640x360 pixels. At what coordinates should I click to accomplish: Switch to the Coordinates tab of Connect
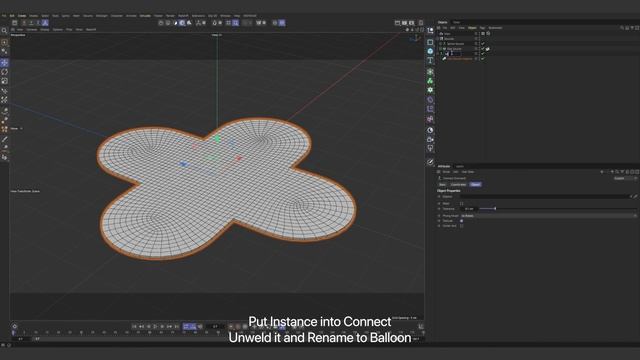coord(458,184)
